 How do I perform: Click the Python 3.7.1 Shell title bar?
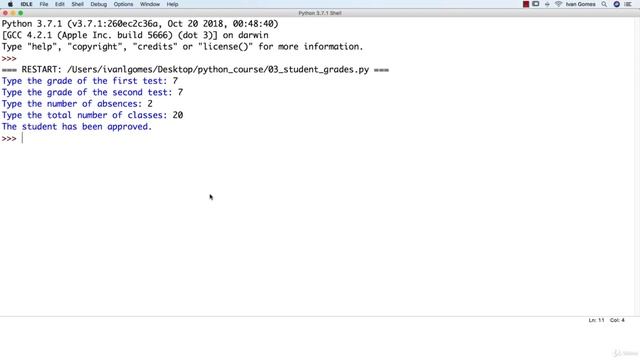(x=320, y=13)
